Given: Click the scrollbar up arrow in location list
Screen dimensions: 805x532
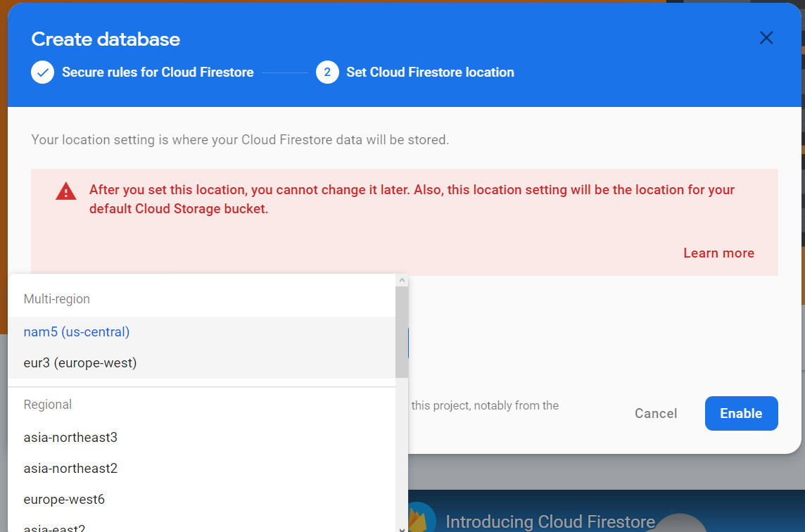Looking at the screenshot, I should [x=402, y=280].
